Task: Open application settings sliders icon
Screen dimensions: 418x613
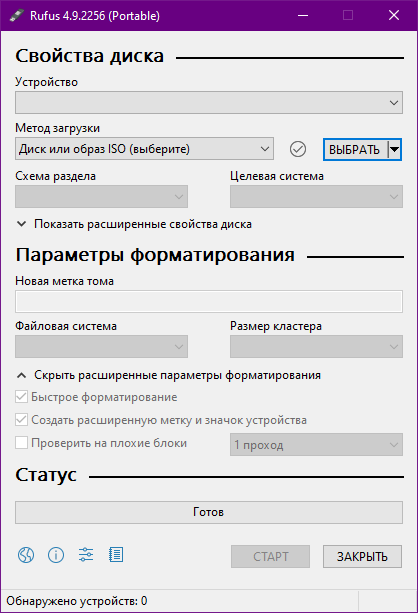Action: [86, 555]
